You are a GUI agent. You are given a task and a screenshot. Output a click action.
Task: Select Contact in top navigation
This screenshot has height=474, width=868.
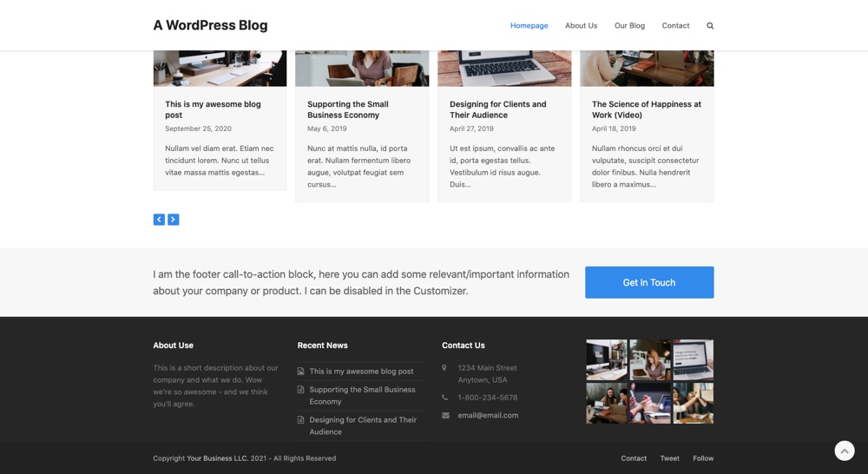pos(675,25)
